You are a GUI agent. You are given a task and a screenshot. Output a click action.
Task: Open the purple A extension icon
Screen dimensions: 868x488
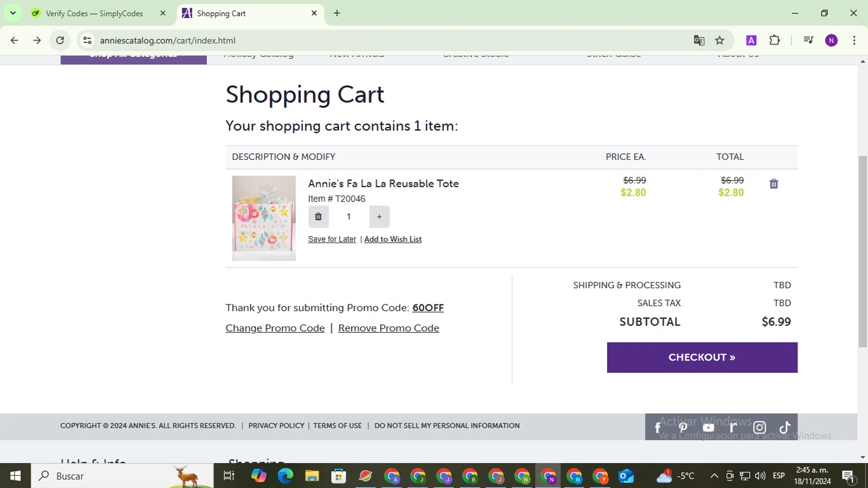point(751,41)
